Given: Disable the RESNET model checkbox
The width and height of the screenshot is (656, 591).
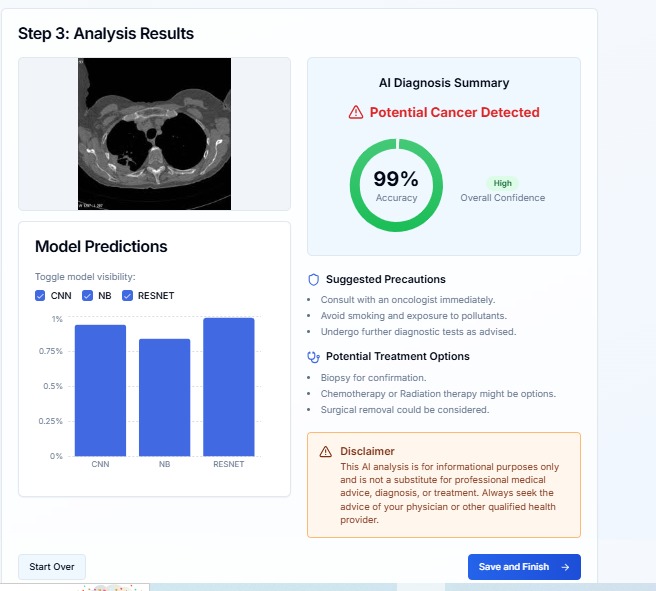Looking at the screenshot, I should tap(127, 295).
